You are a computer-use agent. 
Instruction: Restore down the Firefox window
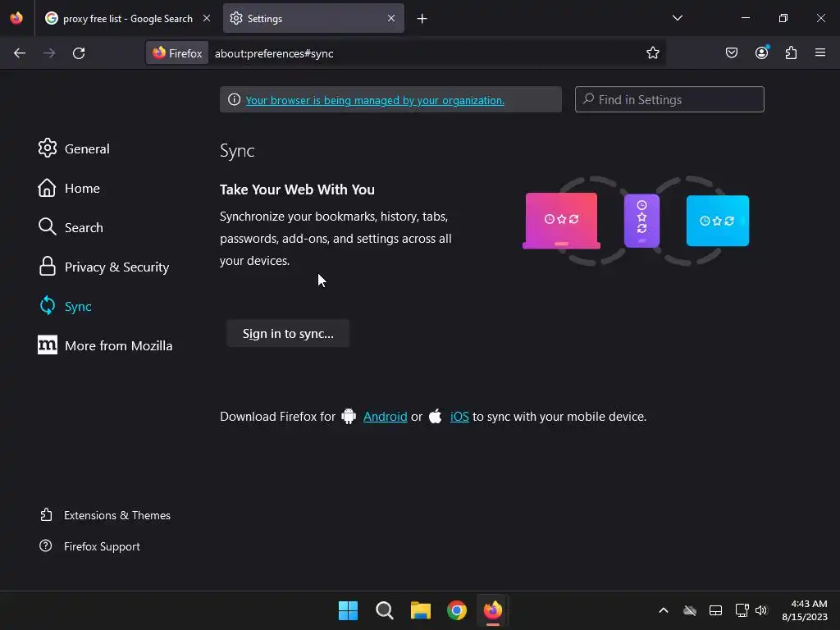(x=783, y=18)
